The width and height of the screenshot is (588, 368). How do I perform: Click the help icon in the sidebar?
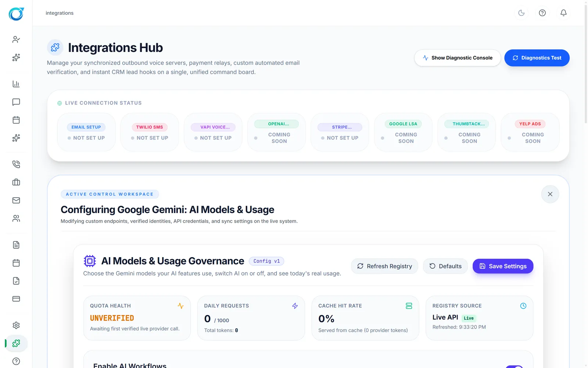coord(16,361)
